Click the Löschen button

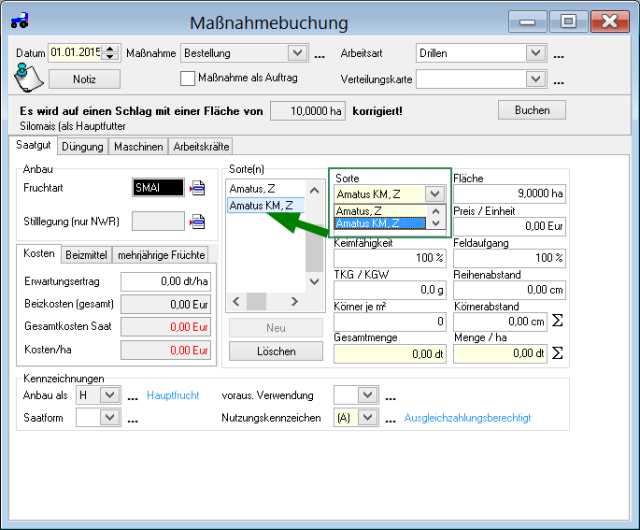click(275, 351)
